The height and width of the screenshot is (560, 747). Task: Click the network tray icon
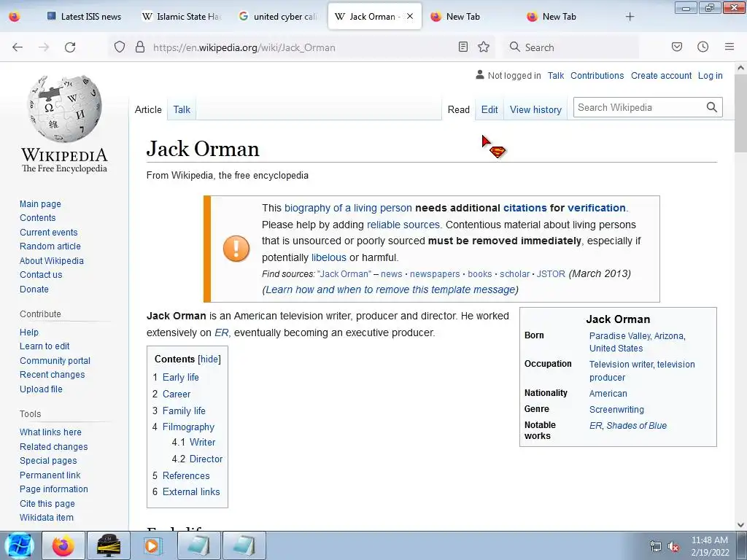click(656, 547)
